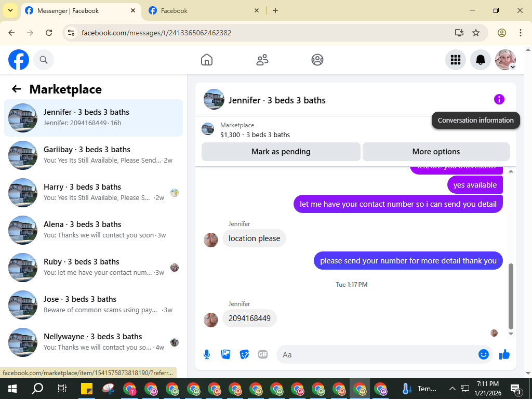Open Chrome three-dot menu
The width and height of the screenshot is (532, 399).
[521, 33]
